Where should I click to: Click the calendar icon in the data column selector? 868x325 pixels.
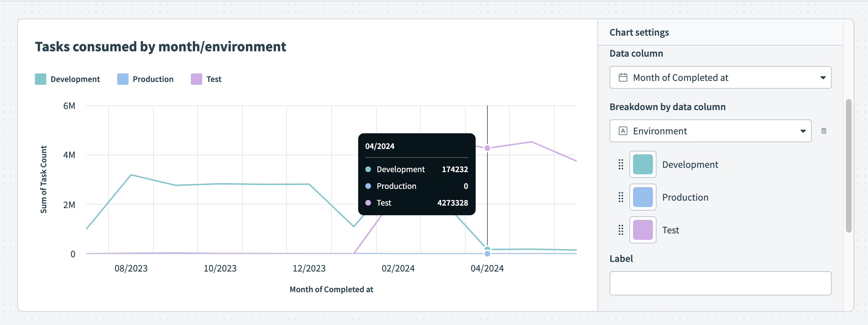(623, 77)
